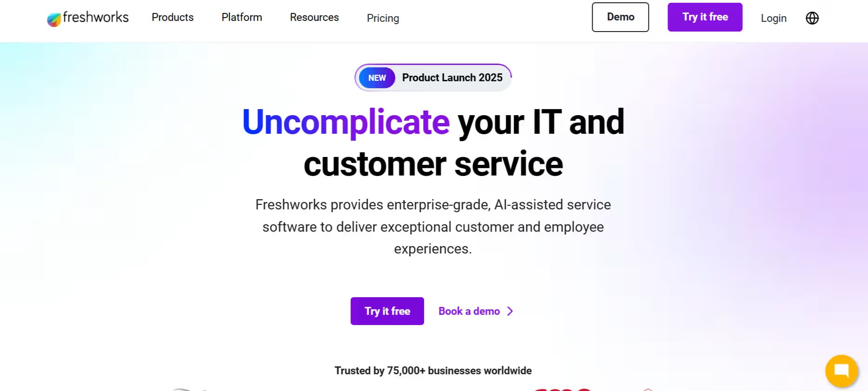Screen dimensions: 868x391
Task: Click the trusted by 75,000+ businesses text
Action: tap(432, 371)
